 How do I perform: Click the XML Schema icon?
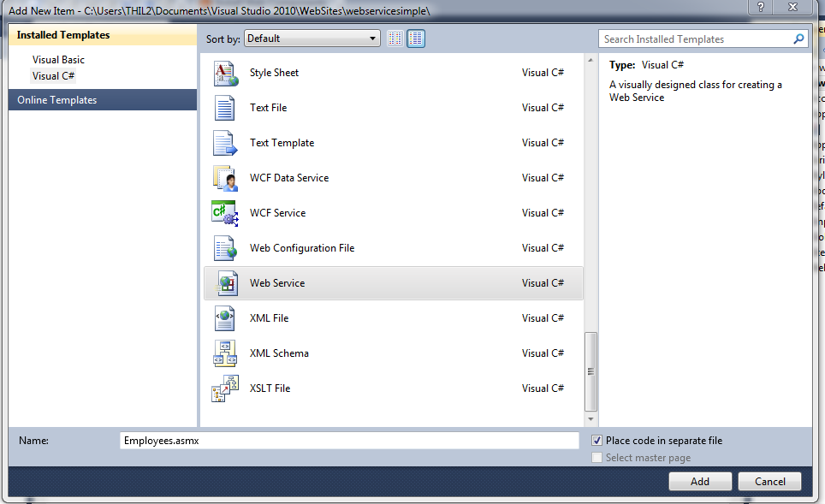pos(224,353)
